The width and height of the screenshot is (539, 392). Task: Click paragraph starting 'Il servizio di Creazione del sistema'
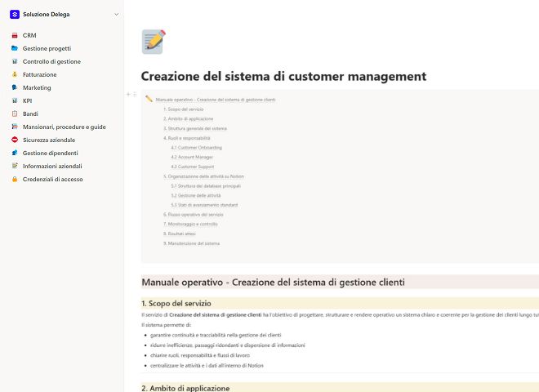click(x=340, y=315)
